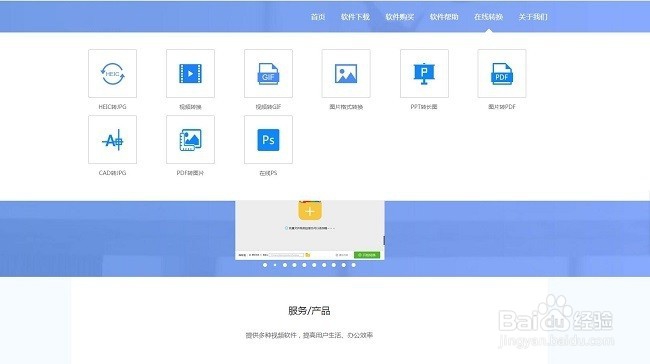
Task: Launch the 在线PS Photoshop icon
Action: (268, 140)
